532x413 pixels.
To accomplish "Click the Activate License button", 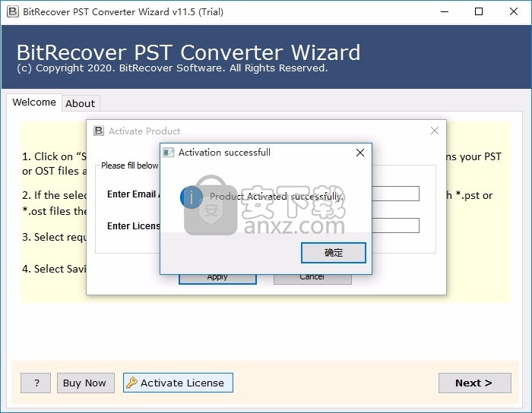I will (x=178, y=383).
